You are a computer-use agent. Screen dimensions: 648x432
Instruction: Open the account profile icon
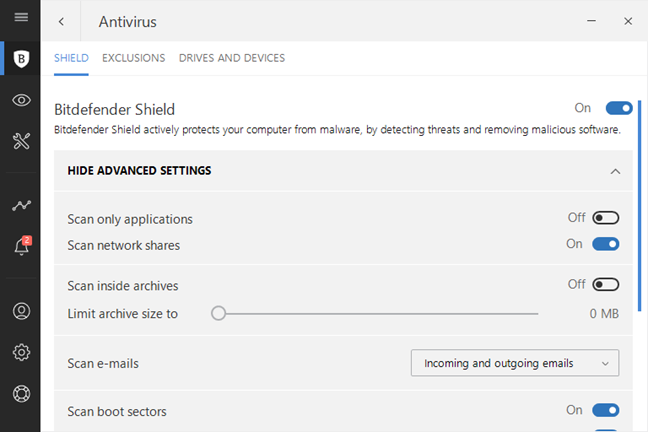pos(20,311)
